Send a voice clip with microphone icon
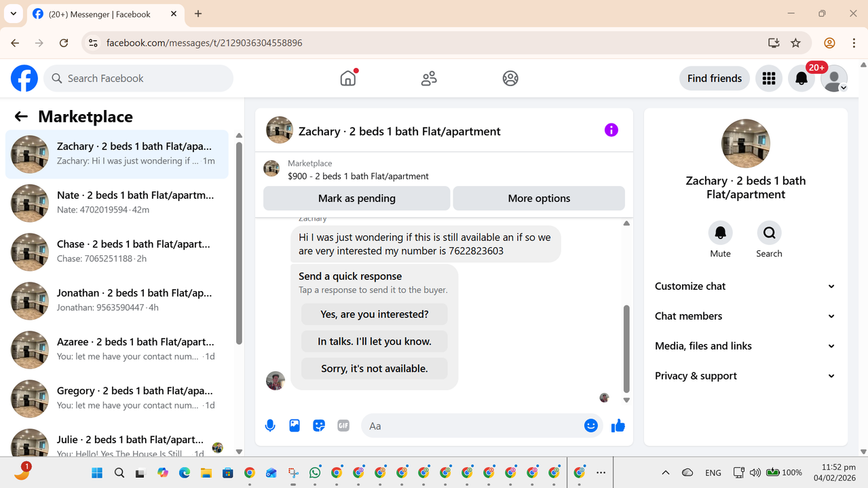 click(270, 426)
